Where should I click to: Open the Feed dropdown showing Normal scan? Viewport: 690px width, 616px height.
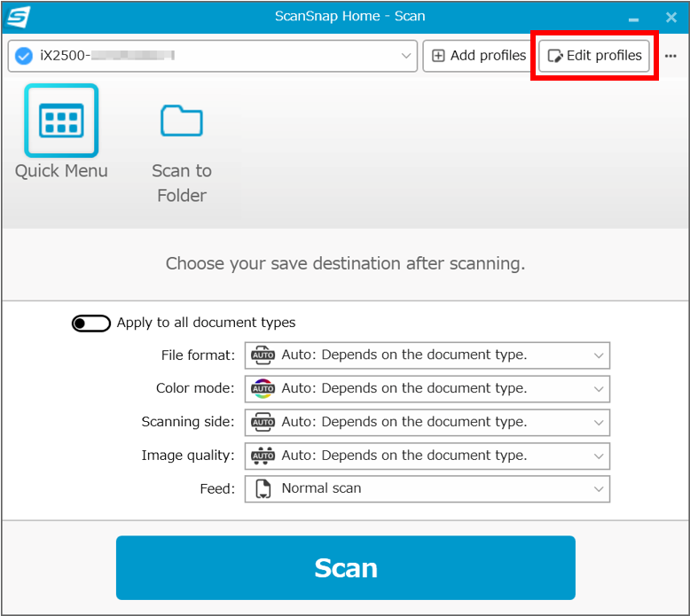point(427,488)
